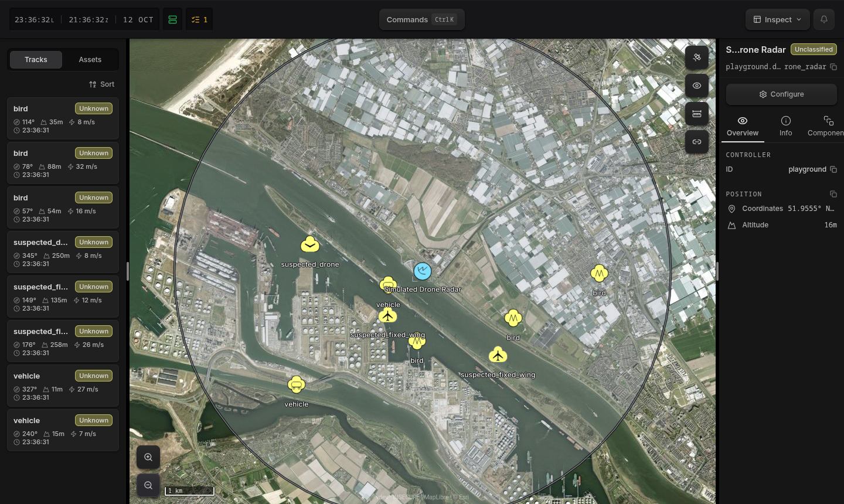Click the coordinates value 51.9555°

811,209
